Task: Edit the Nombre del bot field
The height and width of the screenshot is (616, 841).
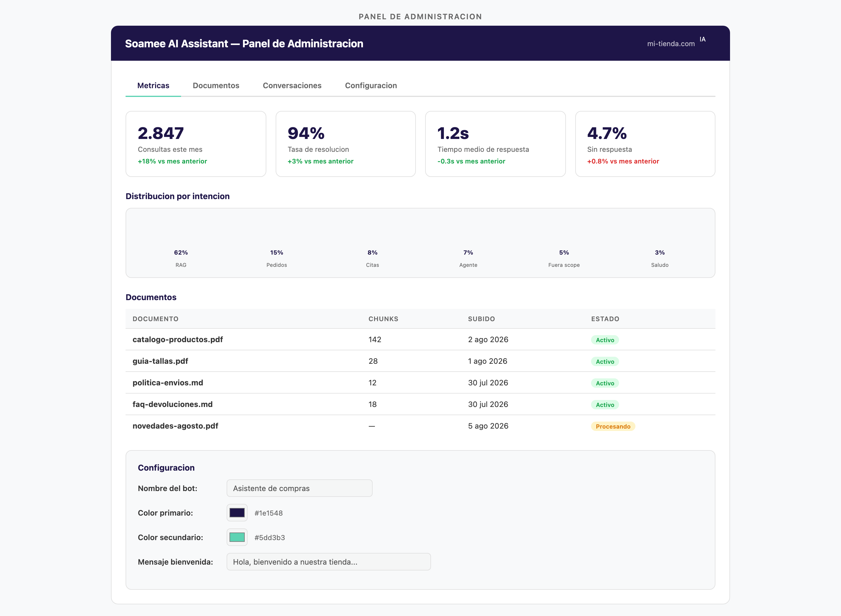Action: [300, 488]
